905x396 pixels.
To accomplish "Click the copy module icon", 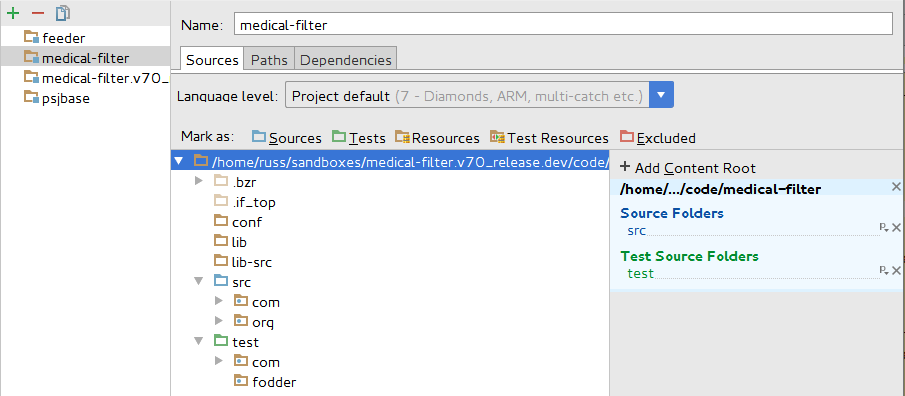I will [62, 13].
